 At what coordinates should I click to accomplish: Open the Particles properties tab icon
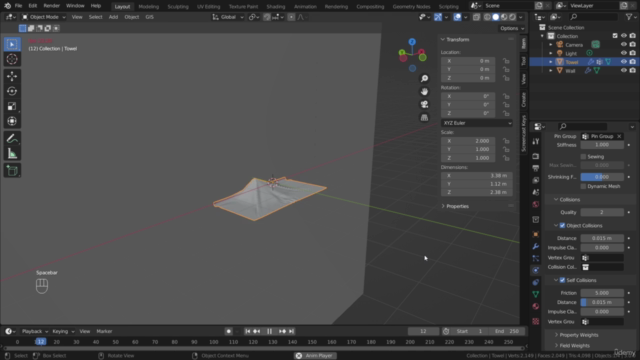(x=536, y=258)
